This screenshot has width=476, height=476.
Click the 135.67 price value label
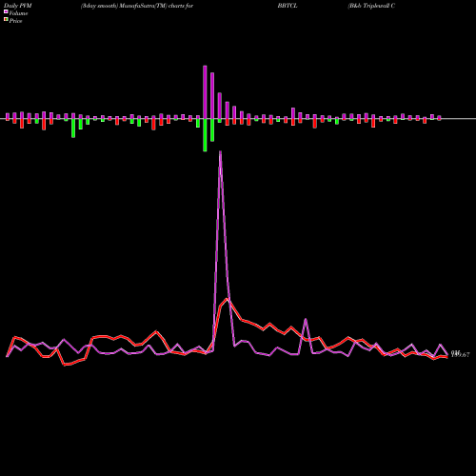coord(460,355)
